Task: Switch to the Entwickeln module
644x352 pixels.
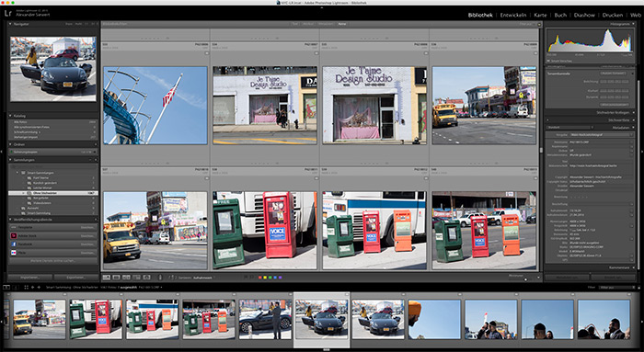Action: (x=513, y=15)
